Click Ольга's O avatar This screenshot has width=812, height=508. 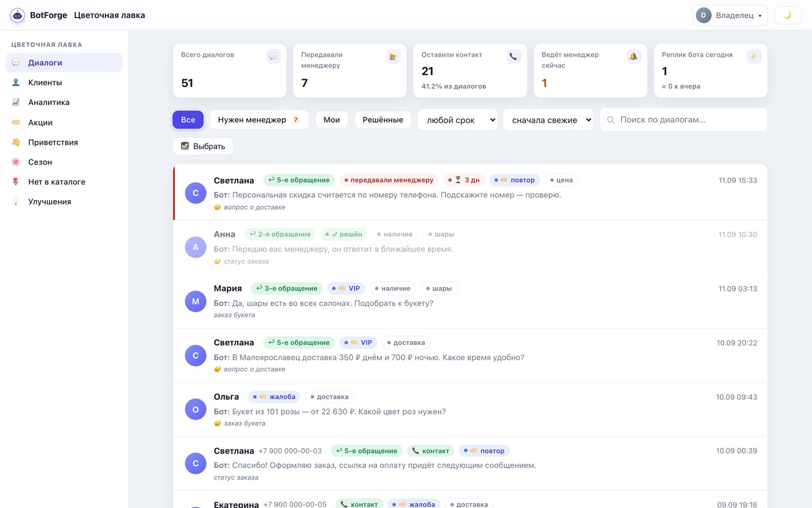pos(195,409)
